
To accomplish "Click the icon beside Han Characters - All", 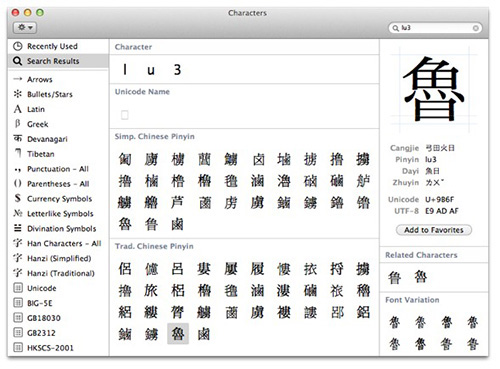I will pos(17,243).
